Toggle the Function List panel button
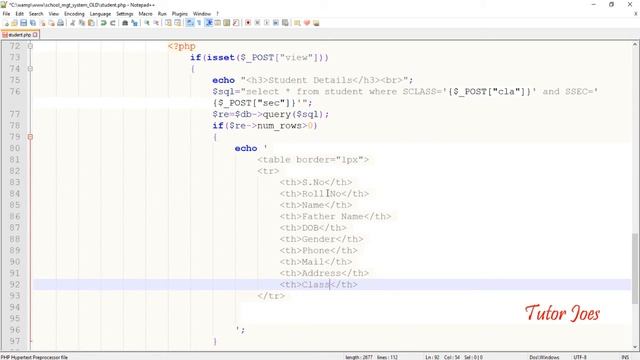640x360 pixels. pos(236,23)
